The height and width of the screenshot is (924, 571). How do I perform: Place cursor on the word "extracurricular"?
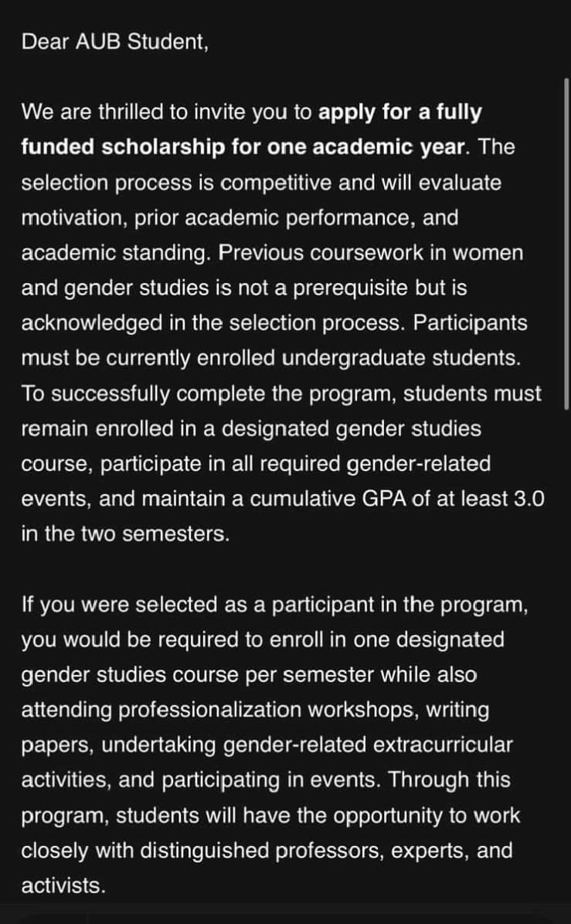443,745
